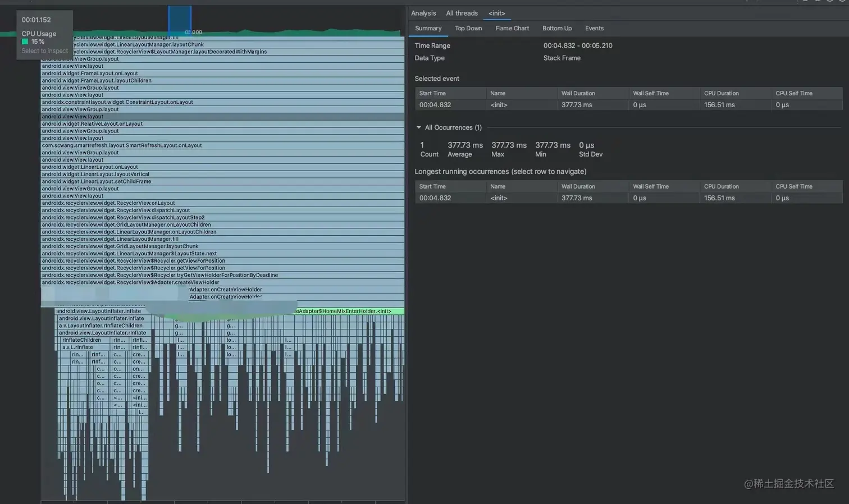
Task: Switch to the Top Down view
Action: (x=468, y=28)
